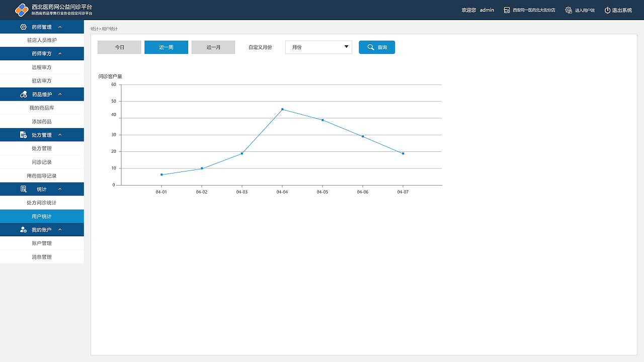
Task: Open 问诊记录 in sidebar
Action: click(42, 162)
